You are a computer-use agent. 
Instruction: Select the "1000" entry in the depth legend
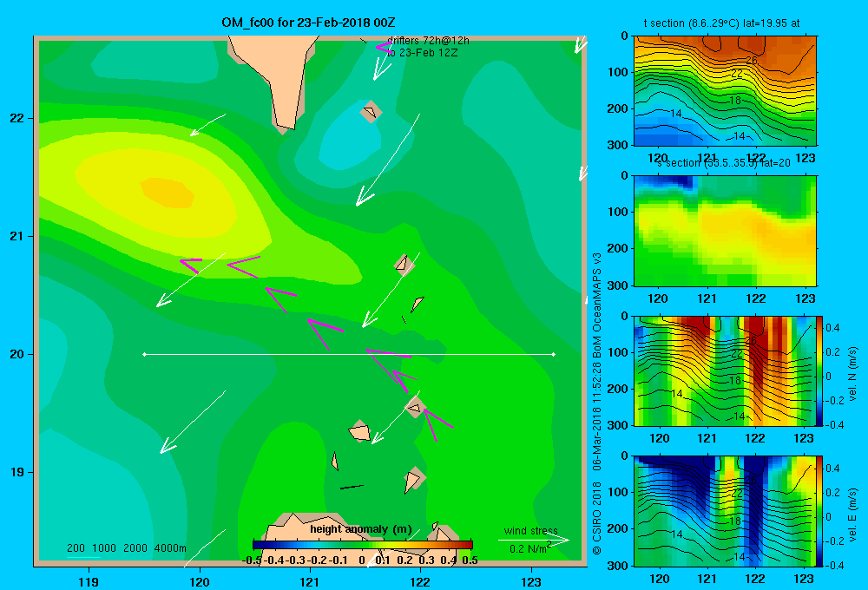click(x=104, y=548)
